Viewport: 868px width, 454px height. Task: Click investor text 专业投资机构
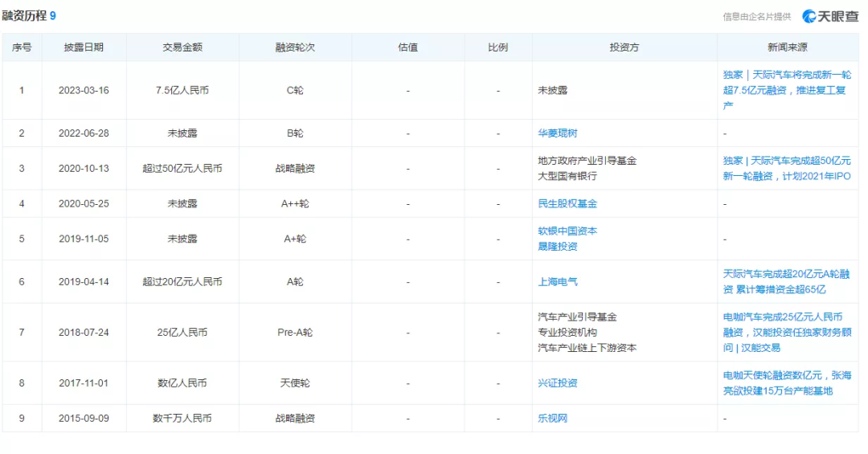[567, 332]
